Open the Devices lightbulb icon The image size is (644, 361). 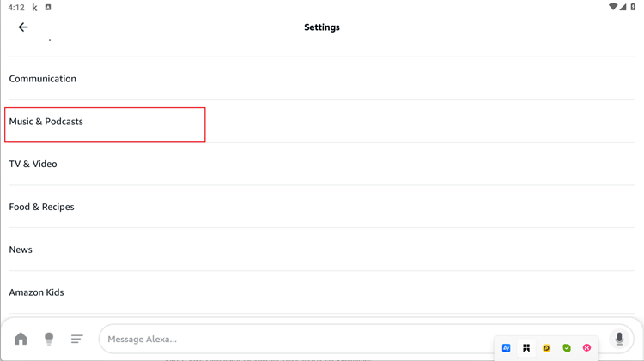[49, 339]
